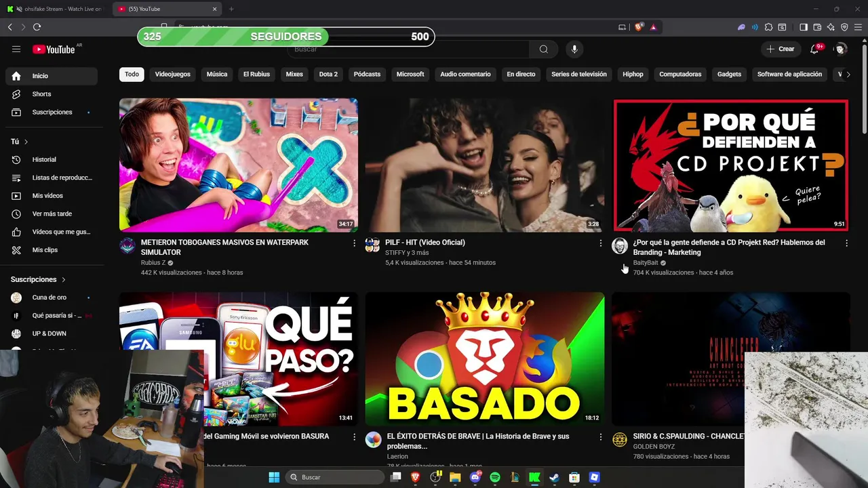Open GOLDEN BOYZ channel avatar
Screen dimensions: 868x488
click(620, 440)
